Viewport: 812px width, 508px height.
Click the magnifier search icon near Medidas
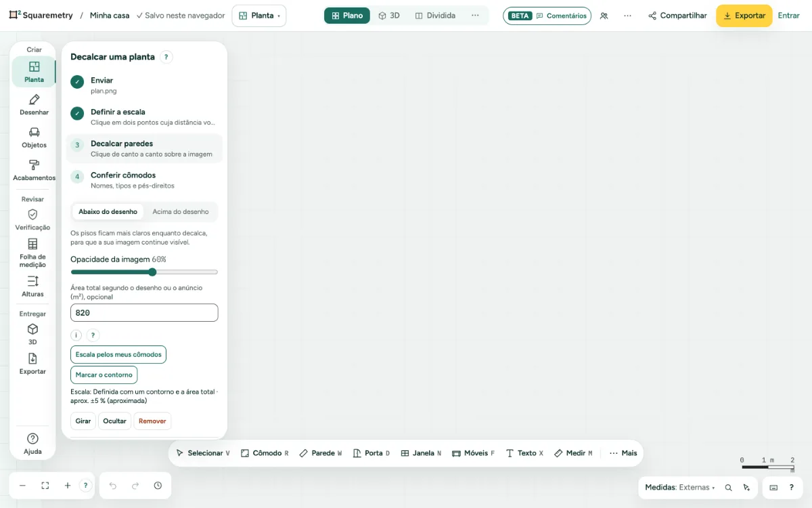pyautogui.click(x=729, y=488)
